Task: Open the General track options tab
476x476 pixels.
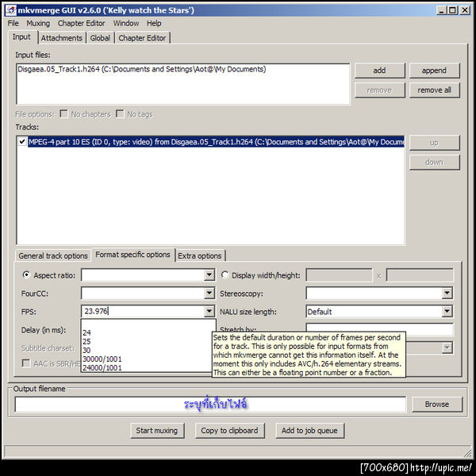Action: click(53, 256)
